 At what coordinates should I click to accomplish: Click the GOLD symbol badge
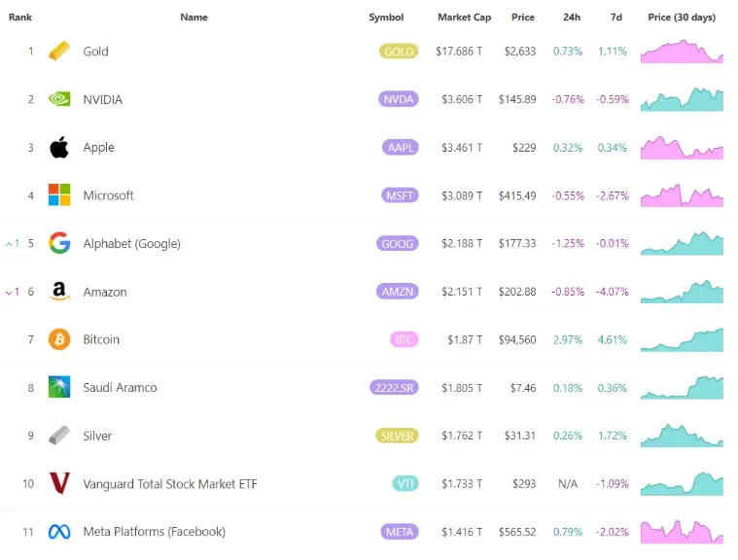[x=399, y=52]
